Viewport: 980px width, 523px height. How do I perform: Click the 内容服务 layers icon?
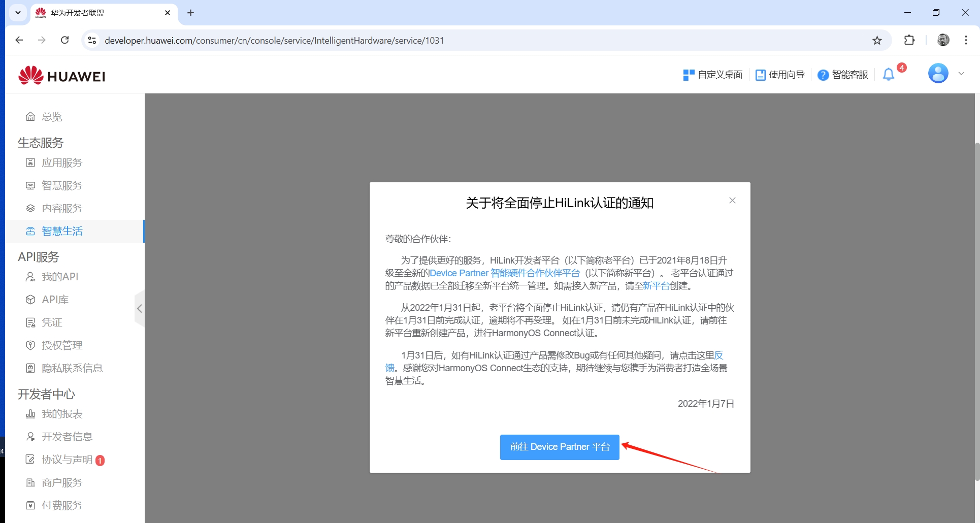pos(30,208)
